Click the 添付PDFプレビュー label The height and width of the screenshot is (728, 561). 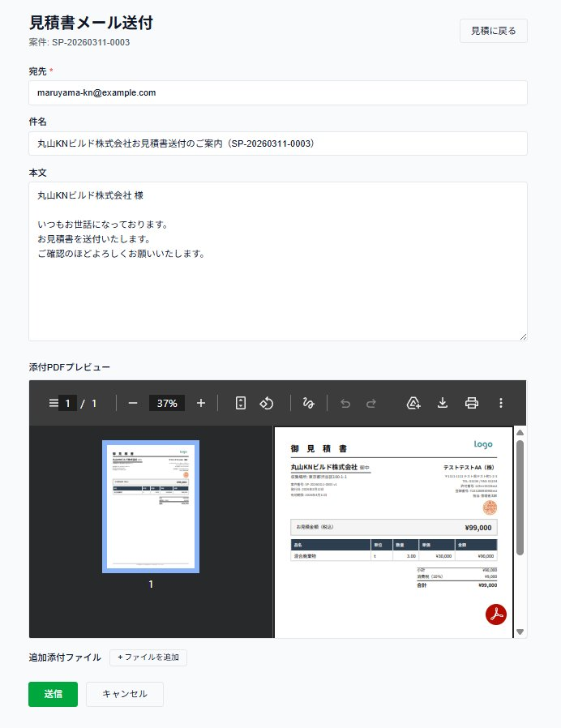pos(70,367)
